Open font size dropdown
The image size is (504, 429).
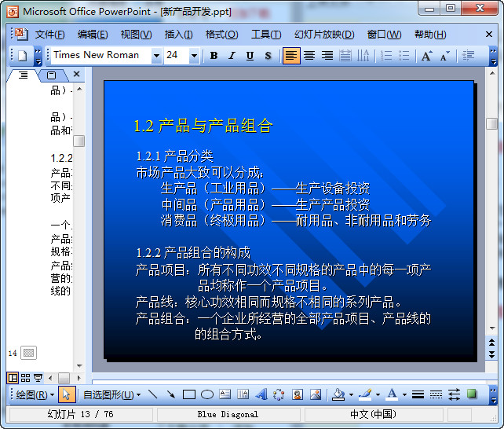[x=194, y=56]
